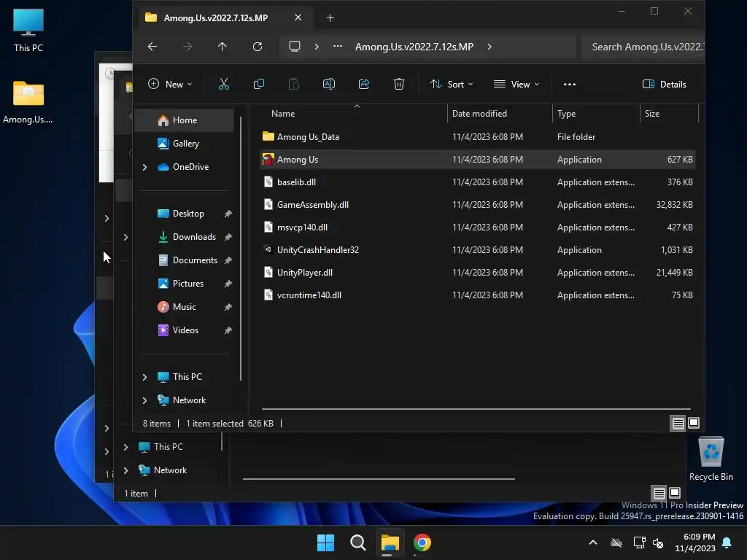Go back with the left arrow

pyautogui.click(x=152, y=47)
